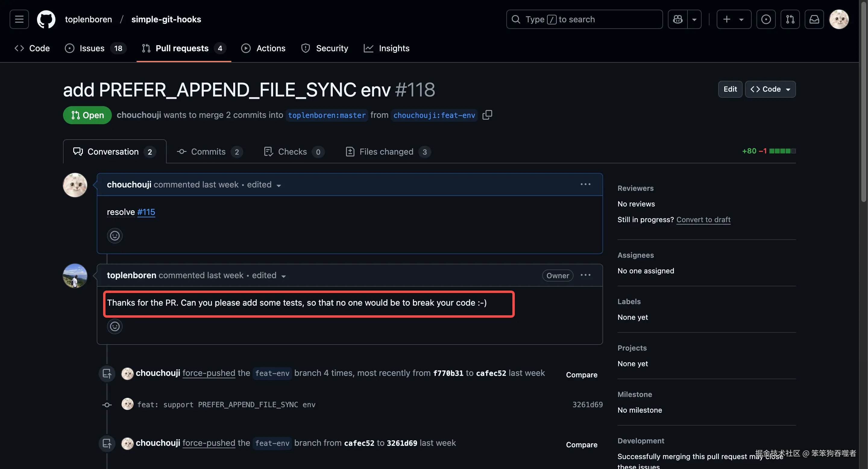This screenshot has width=868, height=469.
Task: Click the Type / to search field
Action: click(584, 19)
